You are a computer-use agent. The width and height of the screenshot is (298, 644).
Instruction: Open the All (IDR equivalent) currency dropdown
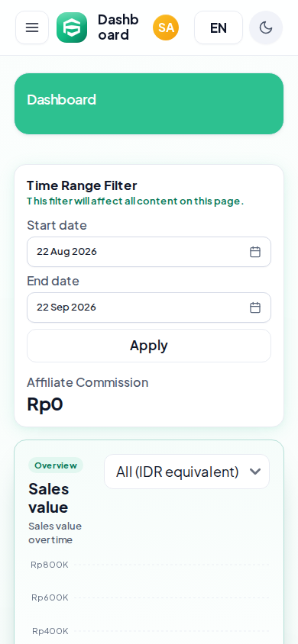pos(186,472)
